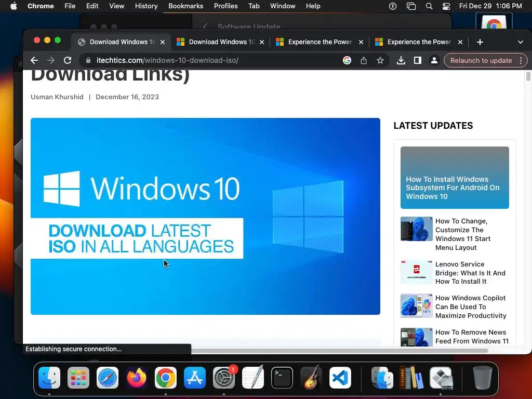
Task: Bookmark this page with the star icon
Action: pyautogui.click(x=380, y=60)
